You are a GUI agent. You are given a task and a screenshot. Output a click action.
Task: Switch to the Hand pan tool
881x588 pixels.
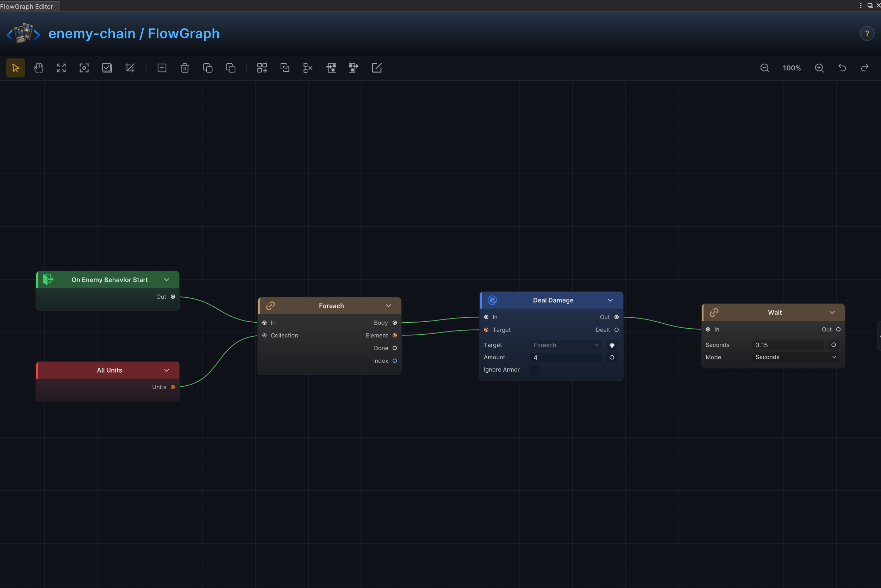pyautogui.click(x=38, y=68)
